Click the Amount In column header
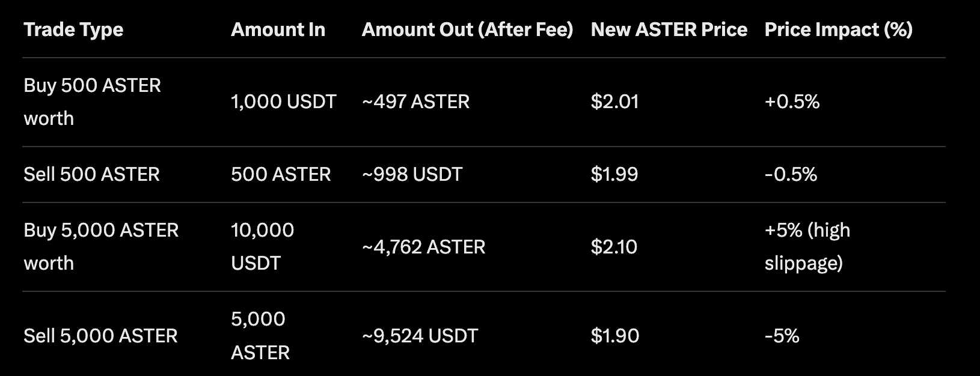The width and height of the screenshot is (980, 376). pyautogui.click(x=278, y=29)
